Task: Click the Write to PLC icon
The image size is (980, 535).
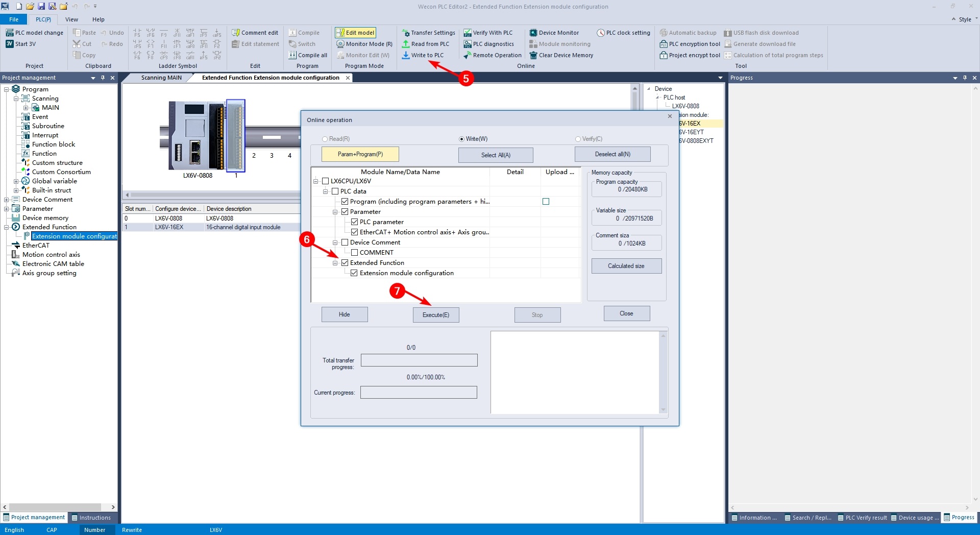Action: click(406, 55)
